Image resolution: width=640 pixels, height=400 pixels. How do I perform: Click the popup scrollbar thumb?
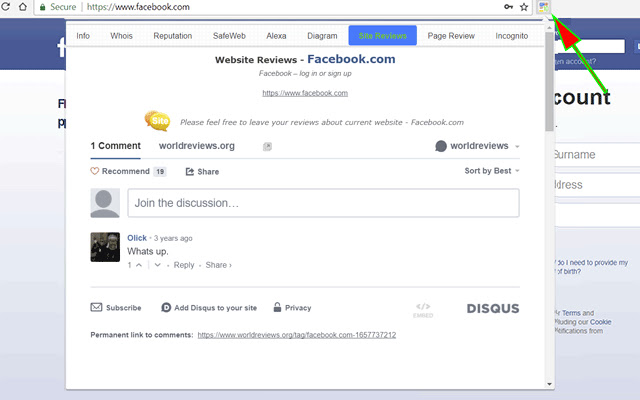pyautogui.click(x=549, y=82)
